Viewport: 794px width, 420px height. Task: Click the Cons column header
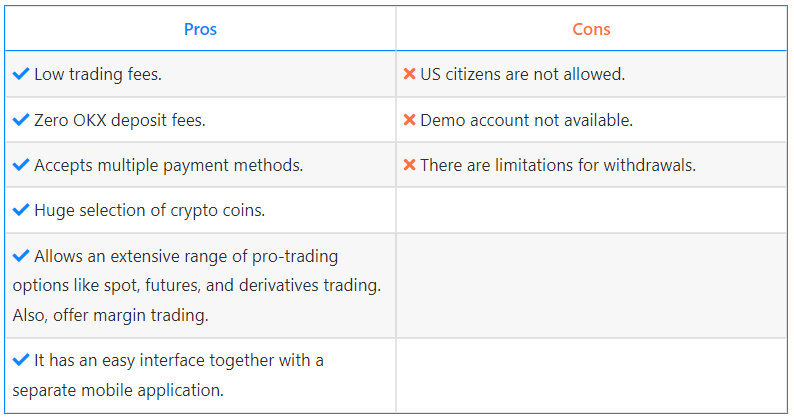click(x=591, y=29)
